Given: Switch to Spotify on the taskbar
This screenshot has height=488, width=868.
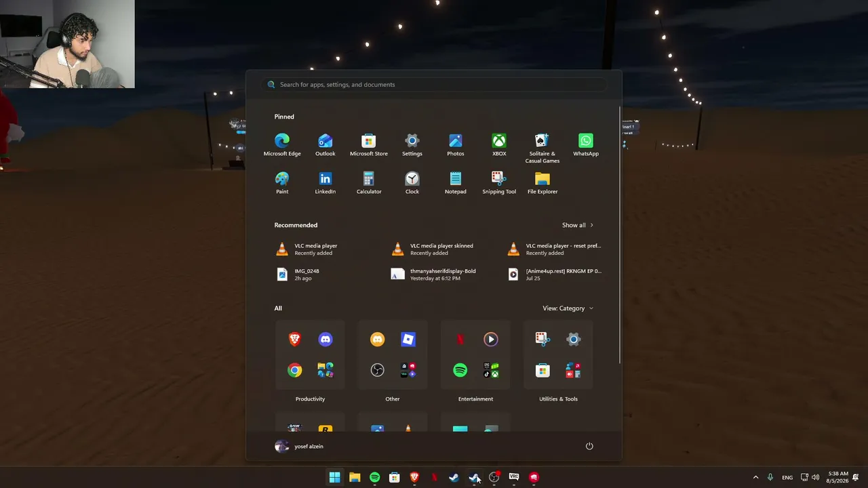Looking at the screenshot, I should 374,477.
